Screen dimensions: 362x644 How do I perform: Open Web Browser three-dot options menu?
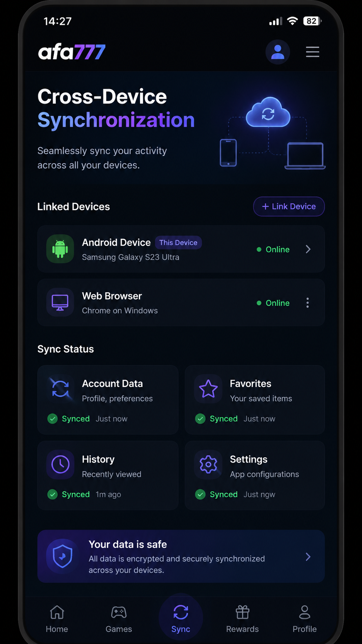tap(307, 303)
